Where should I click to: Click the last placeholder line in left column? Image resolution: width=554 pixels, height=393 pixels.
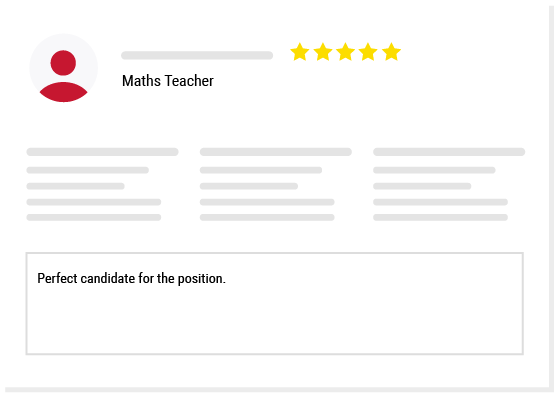pos(94,217)
